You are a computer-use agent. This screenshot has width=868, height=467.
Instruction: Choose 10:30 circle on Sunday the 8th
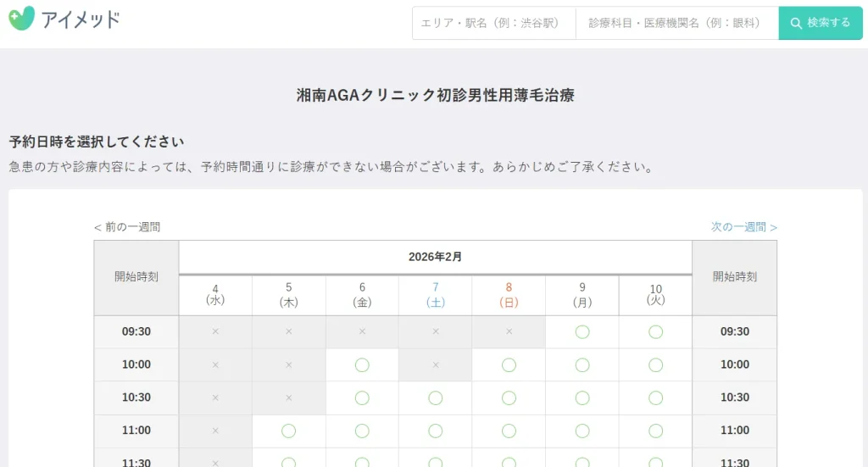509,398
